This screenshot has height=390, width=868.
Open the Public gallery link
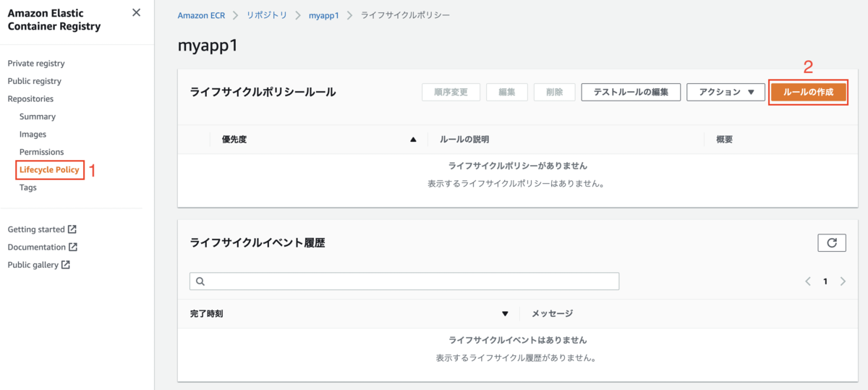[33, 265]
